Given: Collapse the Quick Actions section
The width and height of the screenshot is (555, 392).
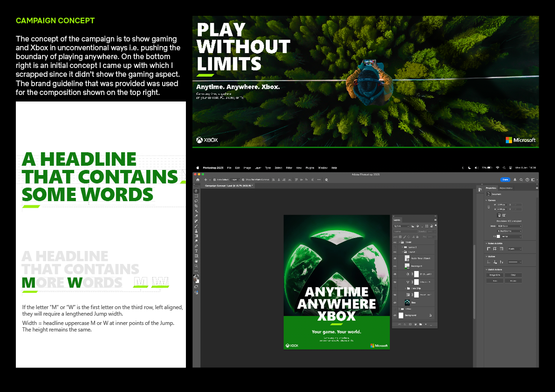Looking at the screenshot, I should [486, 270].
